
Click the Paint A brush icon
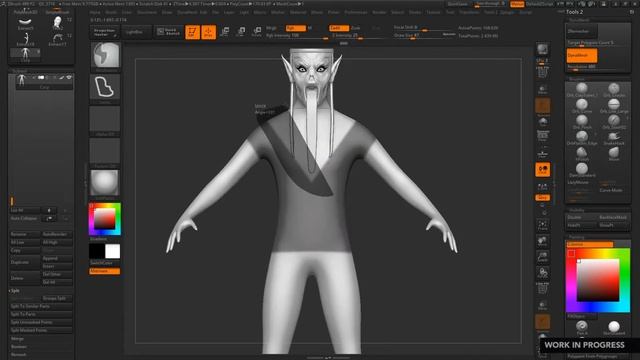[x=582, y=327]
